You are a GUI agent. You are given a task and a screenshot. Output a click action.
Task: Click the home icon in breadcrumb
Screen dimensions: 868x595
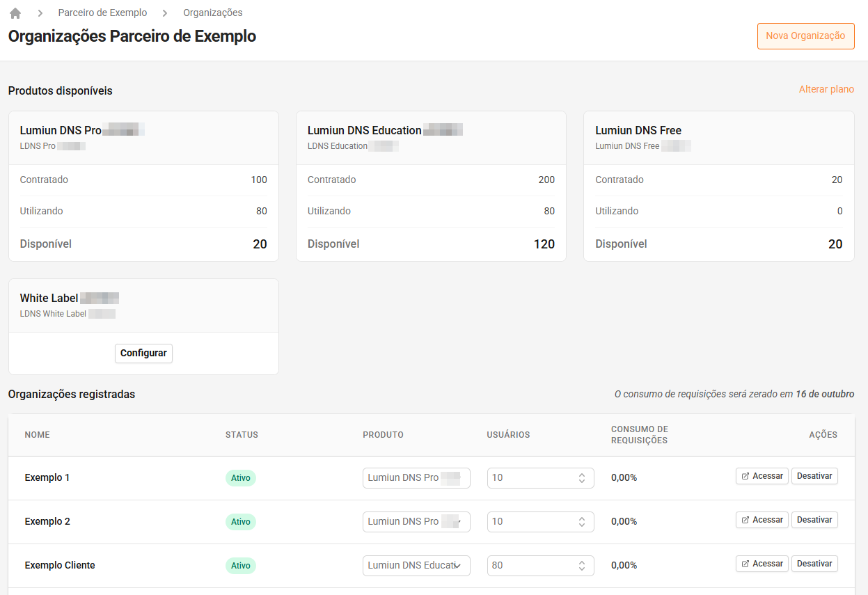click(x=15, y=13)
